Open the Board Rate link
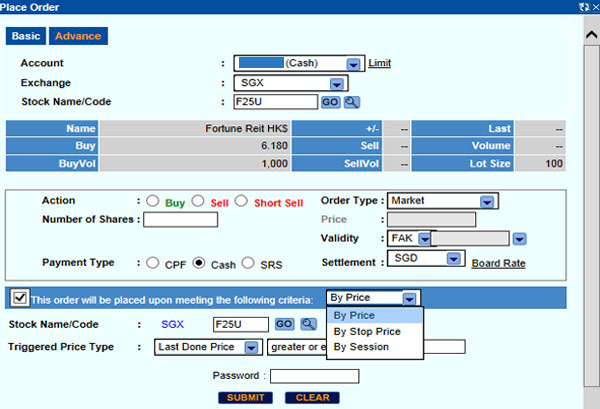The image size is (600, 409). pos(498,263)
